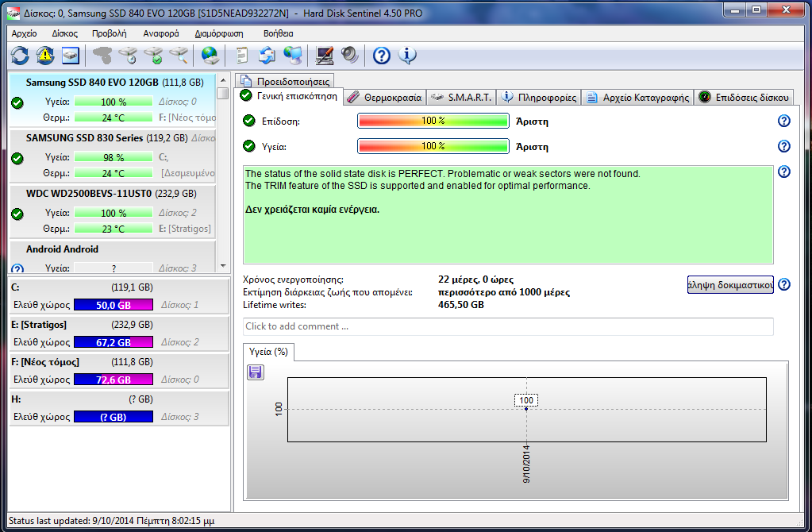This screenshot has width=812, height=532.
Task: Click the H: free space (? GB) bar
Action: click(x=114, y=417)
